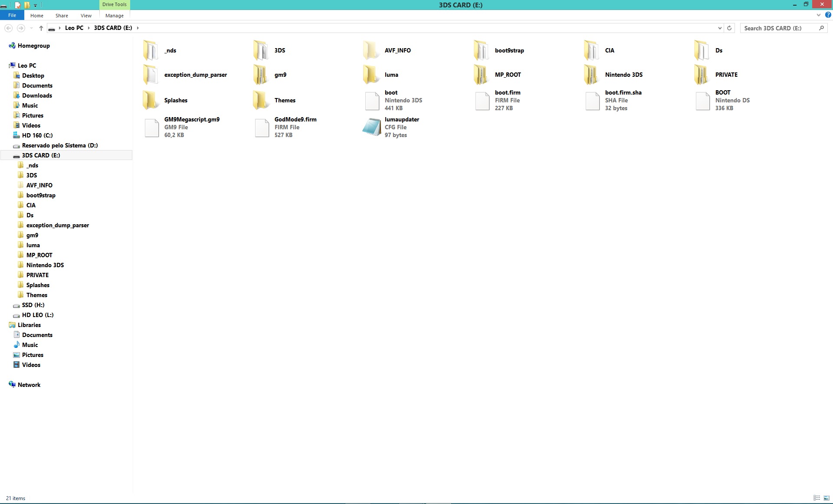The image size is (833, 504).
Task: Select the Nintendo 3DS folder icon
Action: (x=591, y=75)
